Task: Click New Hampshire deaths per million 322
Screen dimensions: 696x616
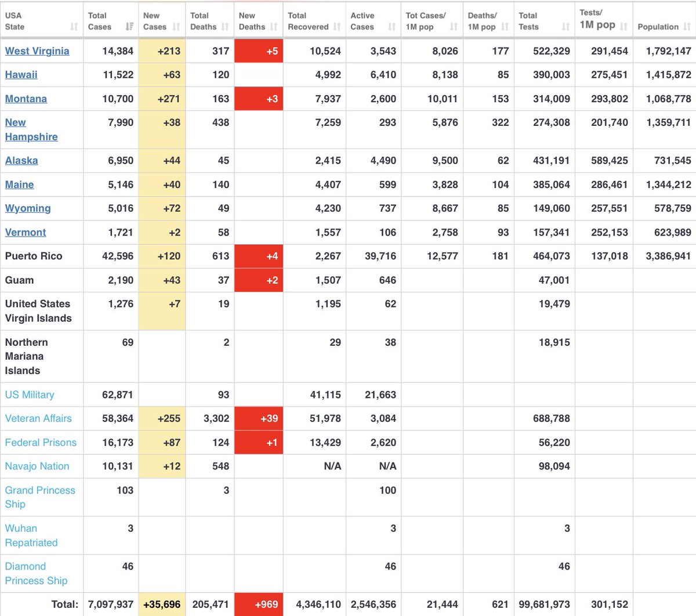Action: coord(500,122)
